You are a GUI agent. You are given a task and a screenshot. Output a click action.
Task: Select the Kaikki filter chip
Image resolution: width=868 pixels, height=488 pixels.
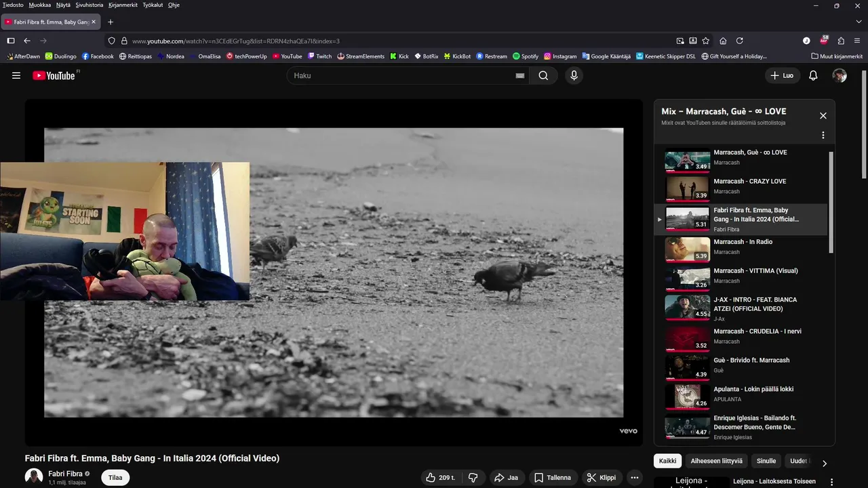tap(668, 461)
